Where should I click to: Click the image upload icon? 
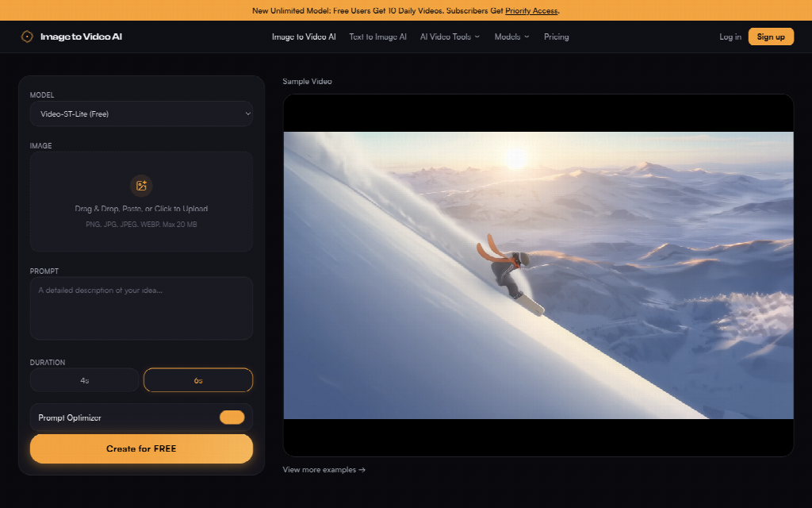pos(141,186)
